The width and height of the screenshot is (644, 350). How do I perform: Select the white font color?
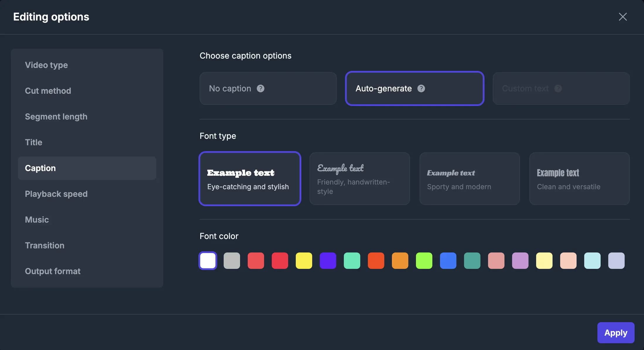208,260
